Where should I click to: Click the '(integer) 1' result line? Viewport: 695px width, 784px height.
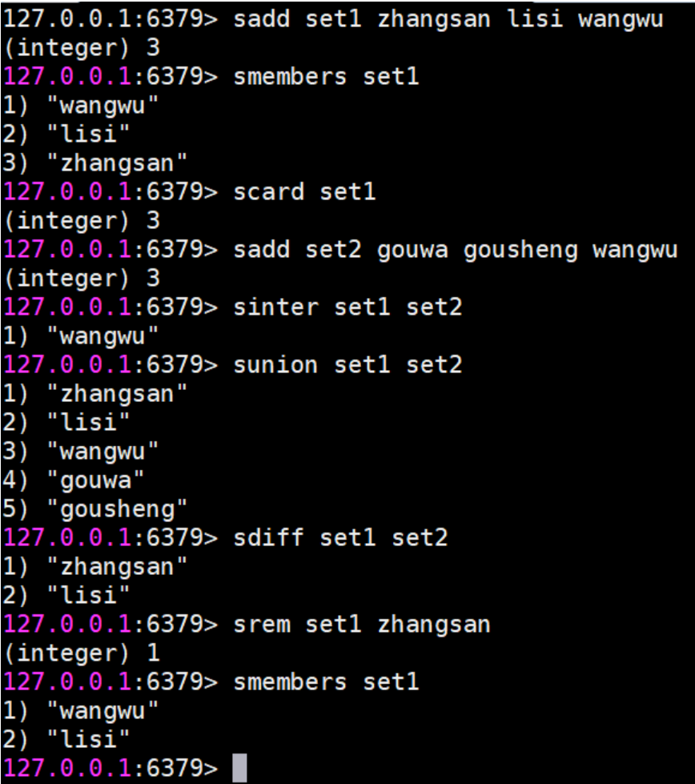(82, 653)
